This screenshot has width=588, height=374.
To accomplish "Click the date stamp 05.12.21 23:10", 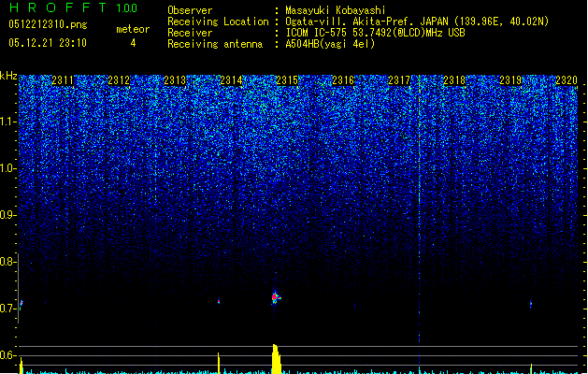I will (x=48, y=43).
